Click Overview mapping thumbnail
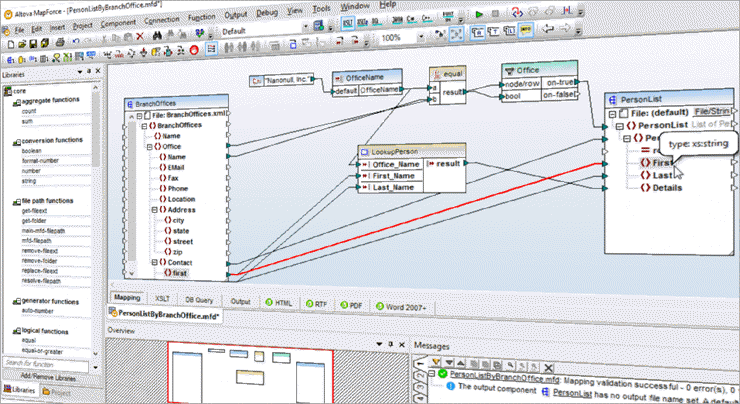Viewport: 740px width, 404px height. click(251, 373)
